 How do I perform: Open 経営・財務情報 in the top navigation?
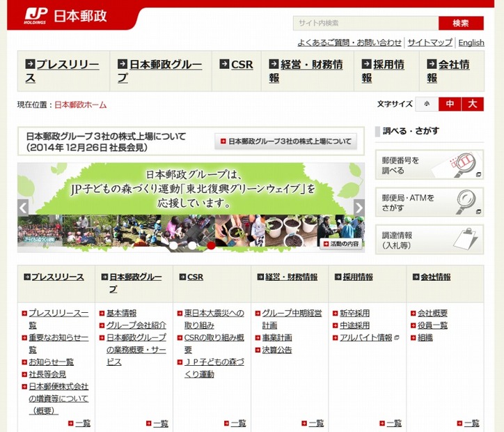(306, 71)
